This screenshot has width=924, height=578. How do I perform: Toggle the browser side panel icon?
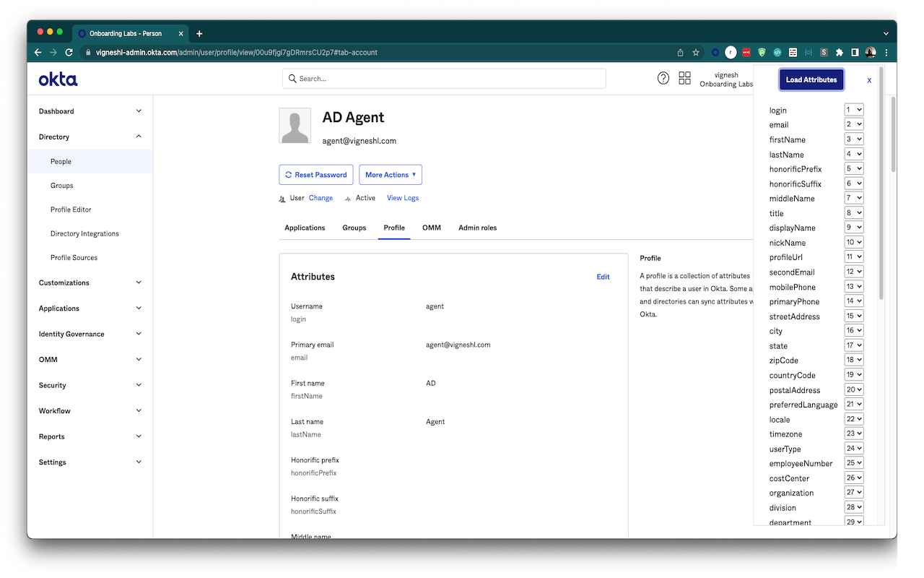coord(855,52)
